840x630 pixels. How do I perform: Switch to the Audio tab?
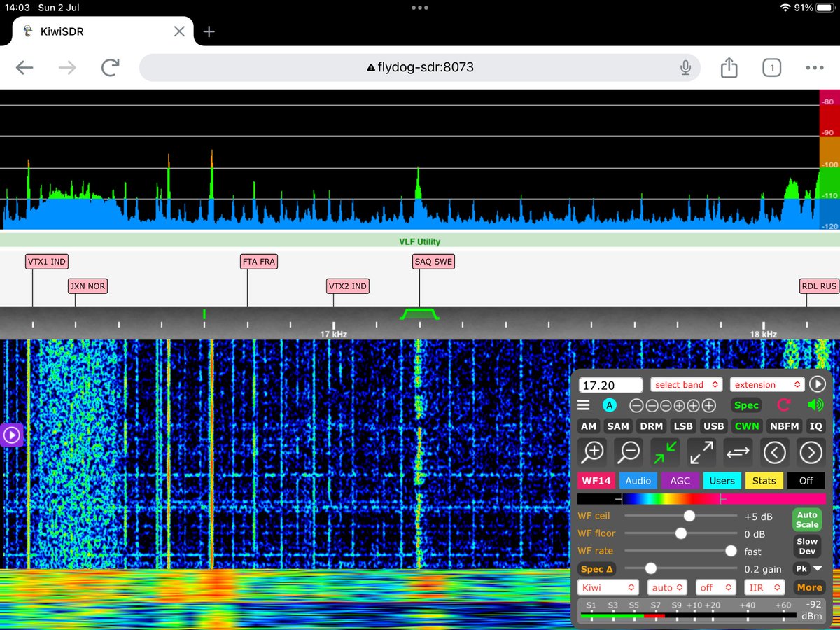[638, 481]
